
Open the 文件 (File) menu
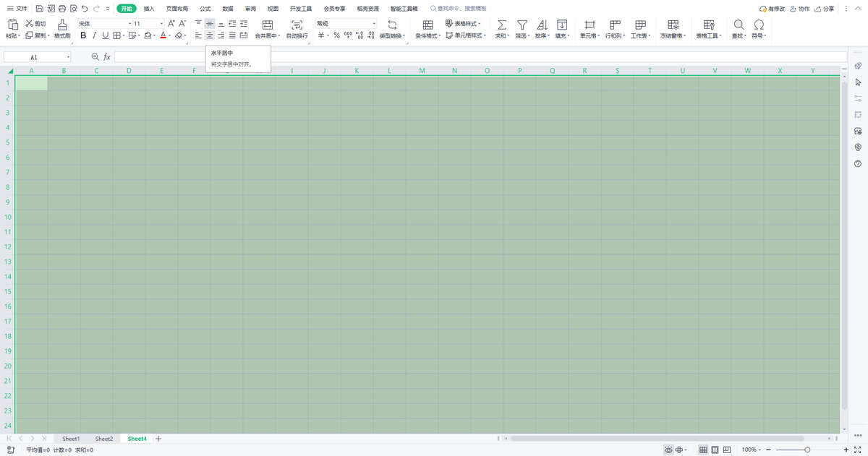point(17,9)
